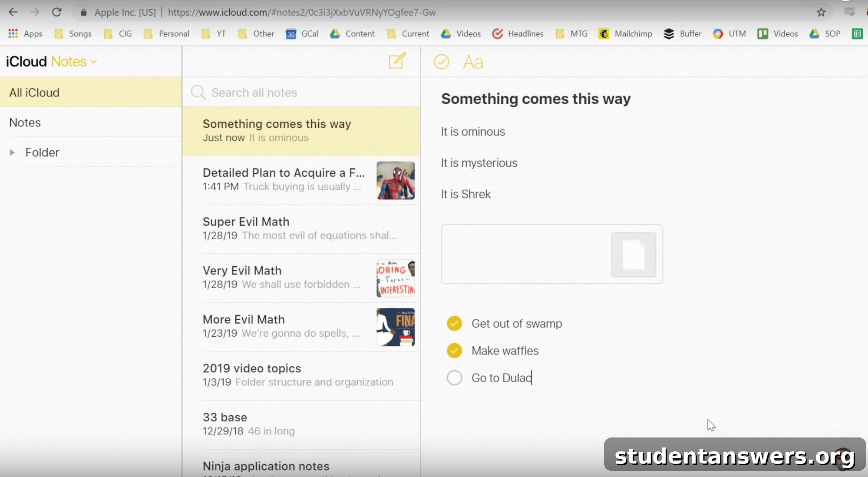This screenshot has height=477, width=868.
Task: Click the Very Evil Math thumbnail image
Action: [x=395, y=278]
